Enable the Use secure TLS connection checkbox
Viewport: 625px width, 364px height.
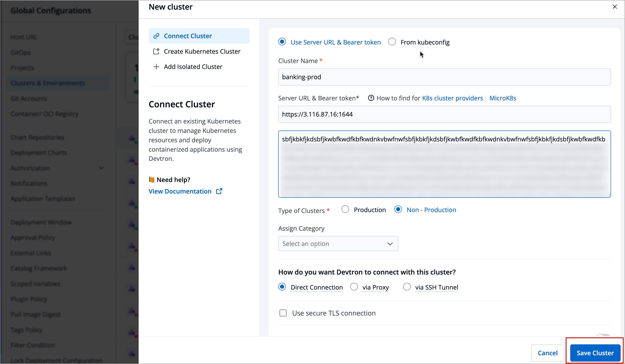click(x=283, y=313)
